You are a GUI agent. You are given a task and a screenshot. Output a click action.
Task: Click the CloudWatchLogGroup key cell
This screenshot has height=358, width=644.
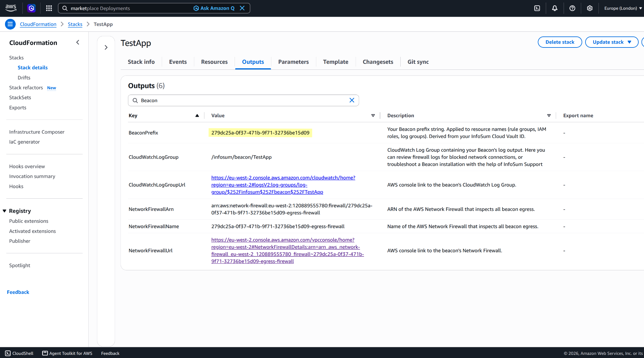point(153,157)
